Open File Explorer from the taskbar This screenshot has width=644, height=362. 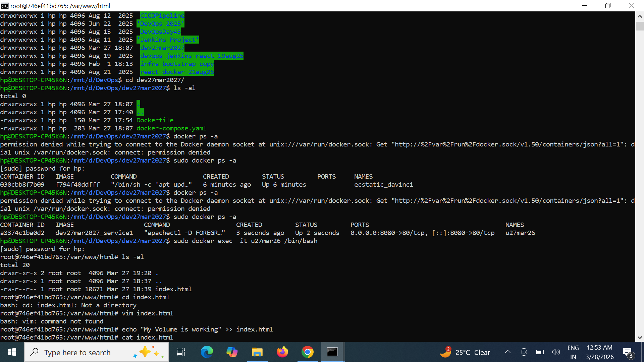click(x=257, y=352)
